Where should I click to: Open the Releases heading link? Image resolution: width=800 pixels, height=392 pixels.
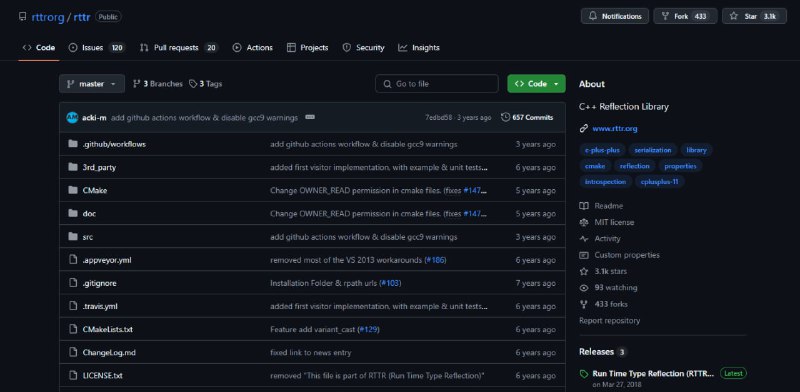[x=603, y=352]
